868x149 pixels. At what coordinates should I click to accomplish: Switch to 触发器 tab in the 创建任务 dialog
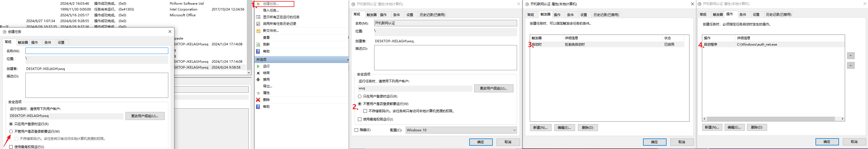point(23,43)
